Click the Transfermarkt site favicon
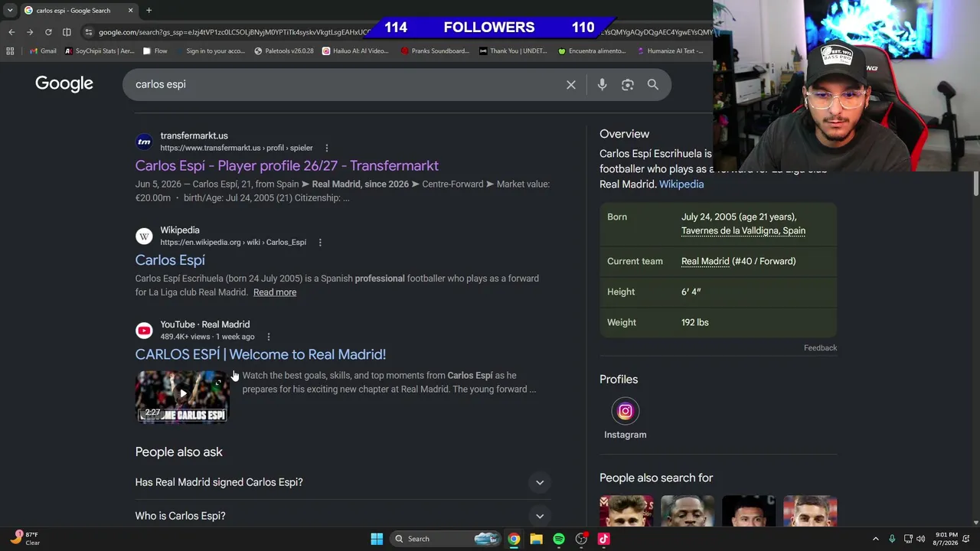Image resolution: width=980 pixels, height=551 pixels. [144, 142]
